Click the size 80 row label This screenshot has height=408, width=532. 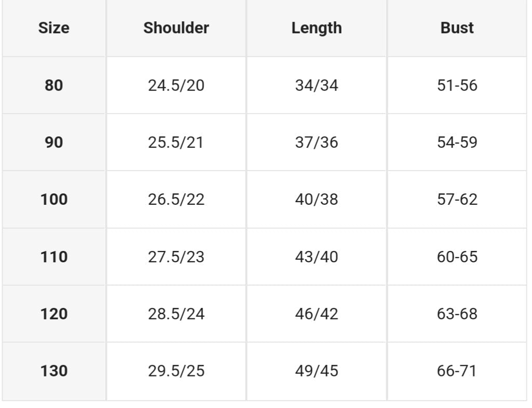coord(53,85)
